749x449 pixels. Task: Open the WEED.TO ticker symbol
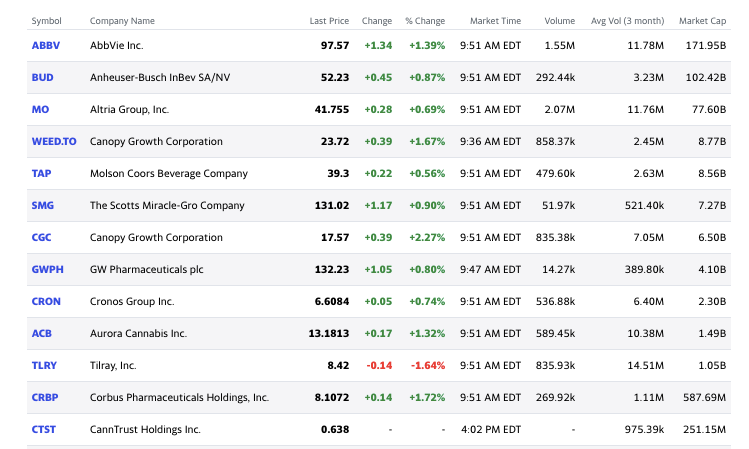pos(54,141)
